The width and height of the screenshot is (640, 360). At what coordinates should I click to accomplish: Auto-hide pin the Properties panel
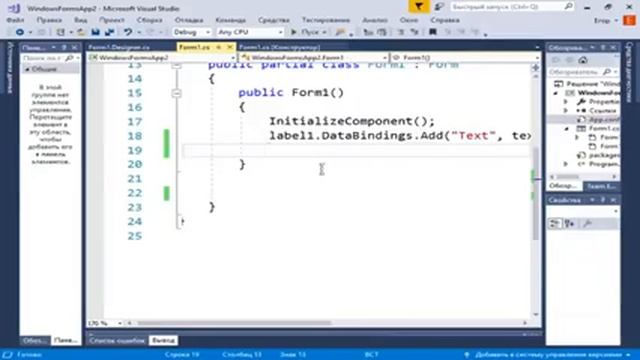coord(603,200)
